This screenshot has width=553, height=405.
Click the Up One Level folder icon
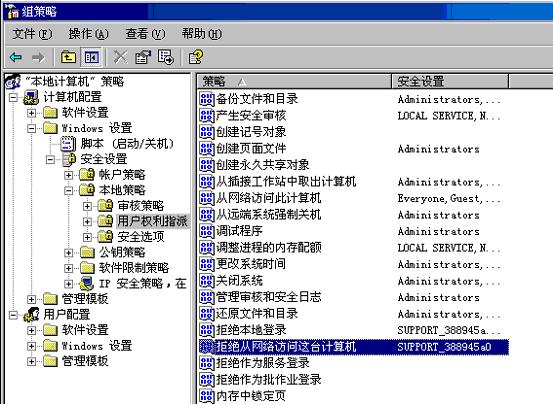point(68,57)
